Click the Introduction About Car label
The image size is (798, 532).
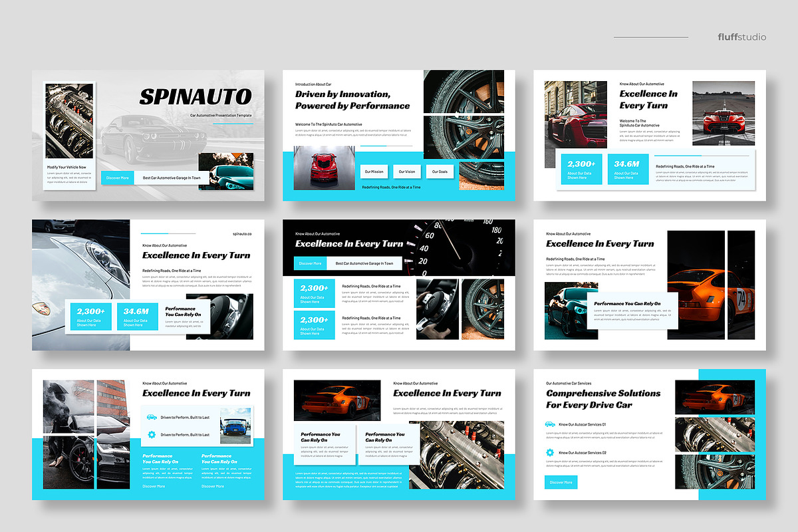point(313,84)
